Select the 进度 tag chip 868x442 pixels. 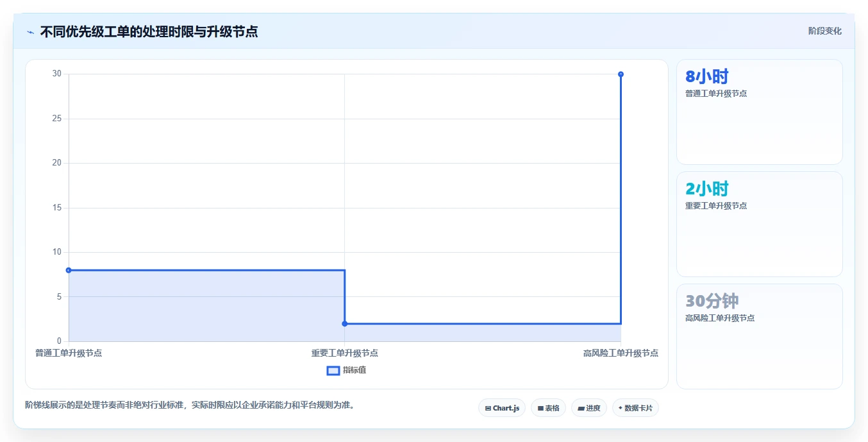pyautogui.click(x=588, y=408)
